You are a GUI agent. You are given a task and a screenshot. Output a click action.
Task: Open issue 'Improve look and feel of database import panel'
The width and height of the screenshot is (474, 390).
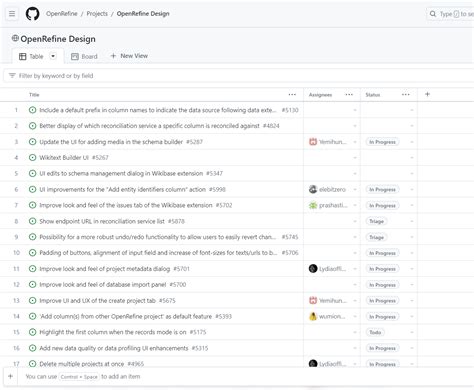click(103, 285)
